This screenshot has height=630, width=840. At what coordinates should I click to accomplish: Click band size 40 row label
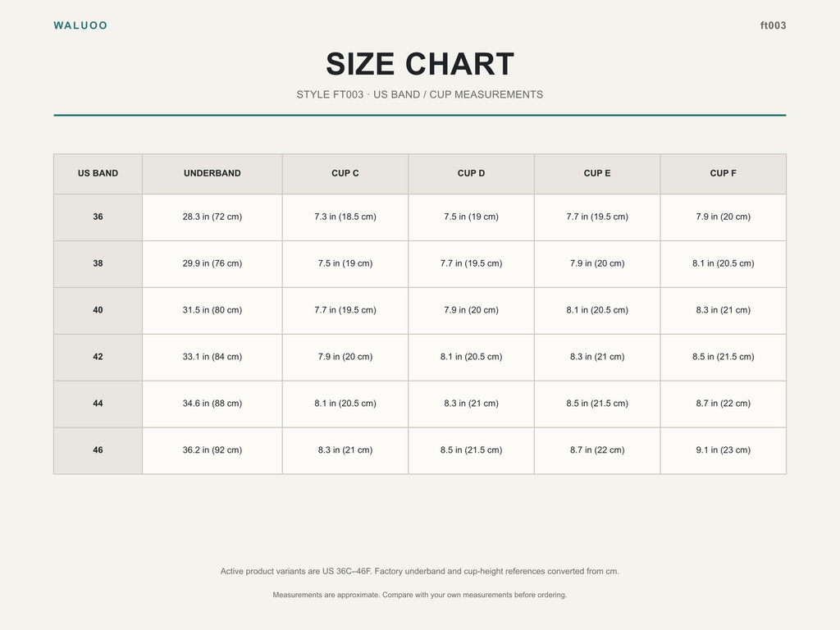tap(98, 310)
